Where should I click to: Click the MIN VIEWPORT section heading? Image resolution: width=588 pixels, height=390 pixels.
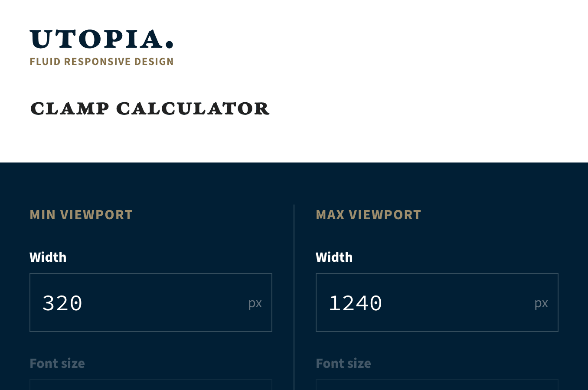tap(81, 214)
